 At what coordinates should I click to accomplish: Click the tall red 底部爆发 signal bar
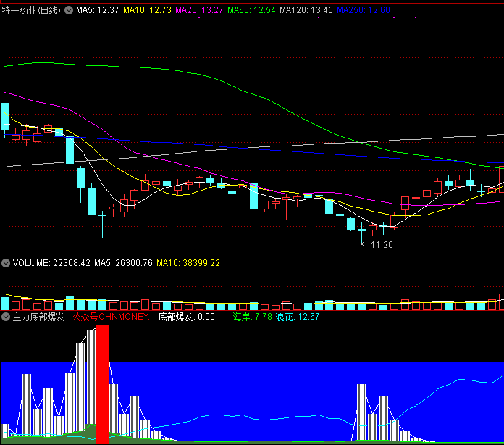tap(102, 385)
